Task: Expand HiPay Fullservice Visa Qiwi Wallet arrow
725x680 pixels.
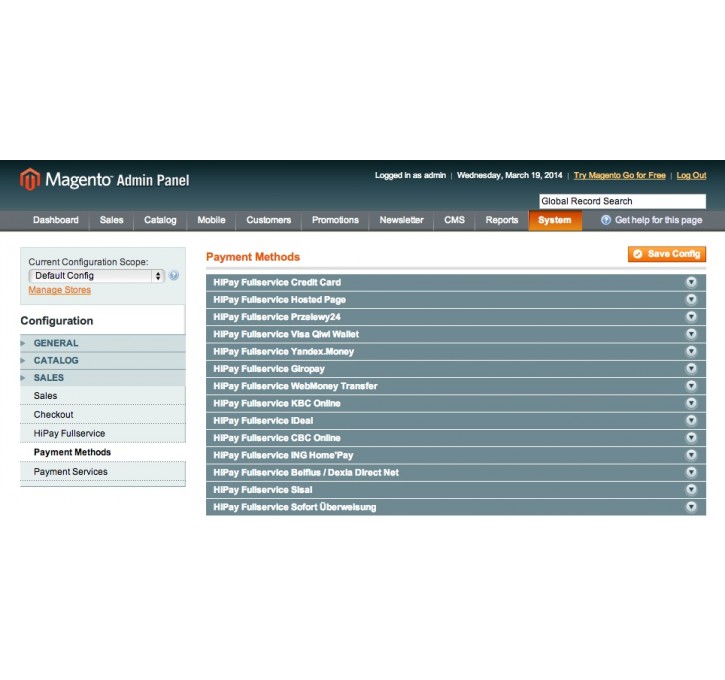Action: click(x=691, y=334)
